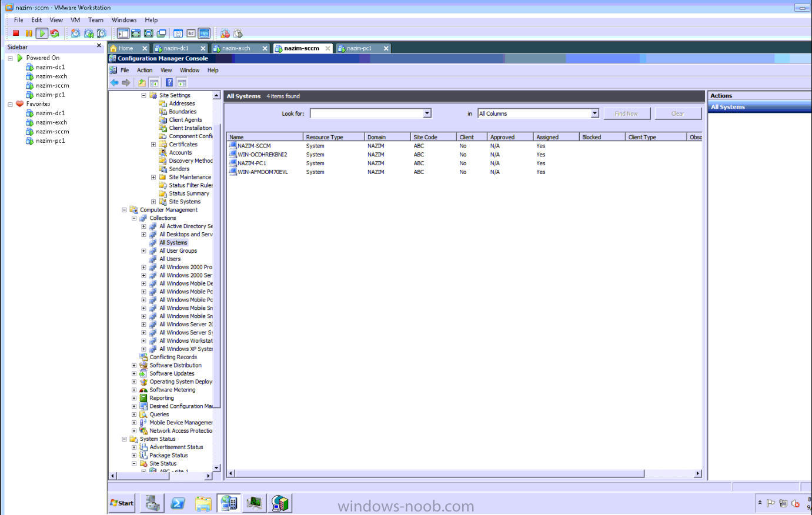Open the Action menu in Configuration Manager
The width and height of the screenshot is (812, 515).
pos(145,70)
